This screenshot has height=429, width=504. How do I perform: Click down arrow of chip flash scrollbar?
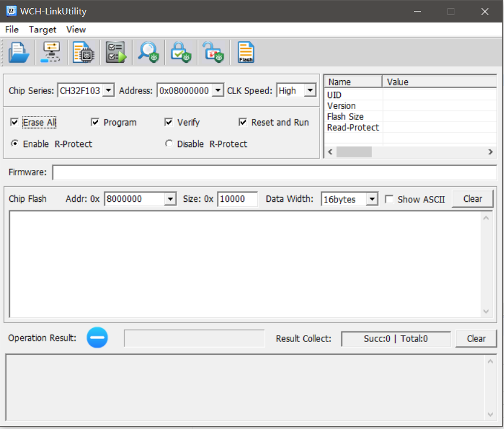[486, 311]
